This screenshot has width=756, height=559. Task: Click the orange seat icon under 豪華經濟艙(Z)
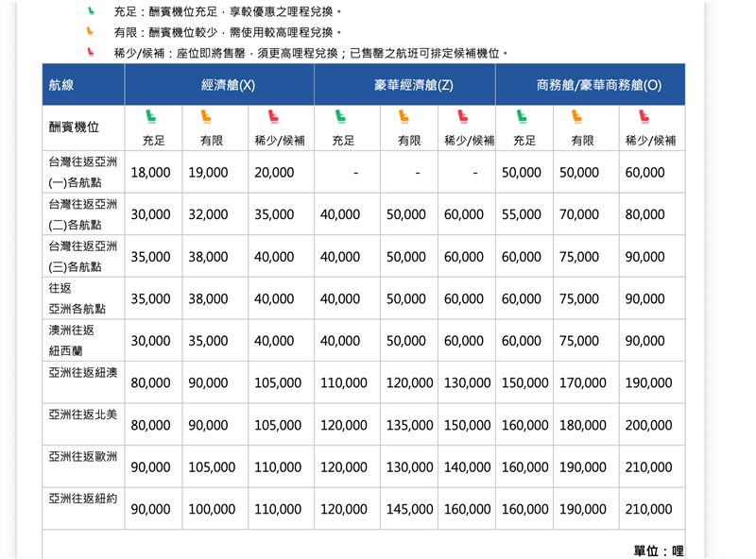click(404, 116)
